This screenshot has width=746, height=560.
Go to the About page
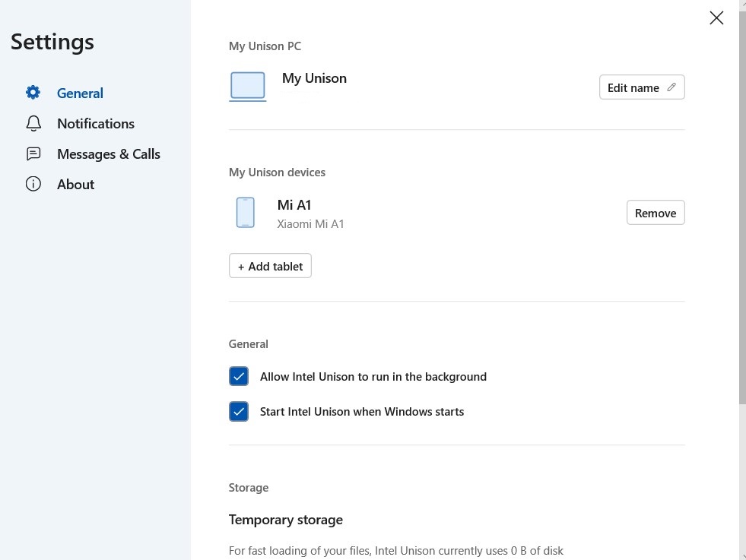tap(75, 185)
